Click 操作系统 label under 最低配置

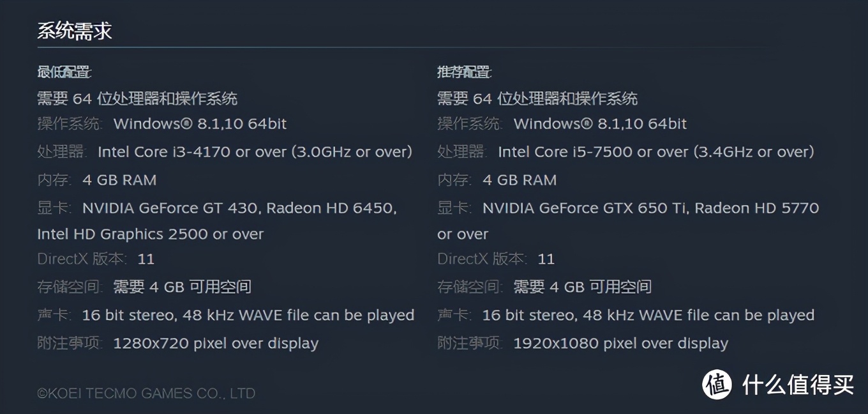(69, 124)
